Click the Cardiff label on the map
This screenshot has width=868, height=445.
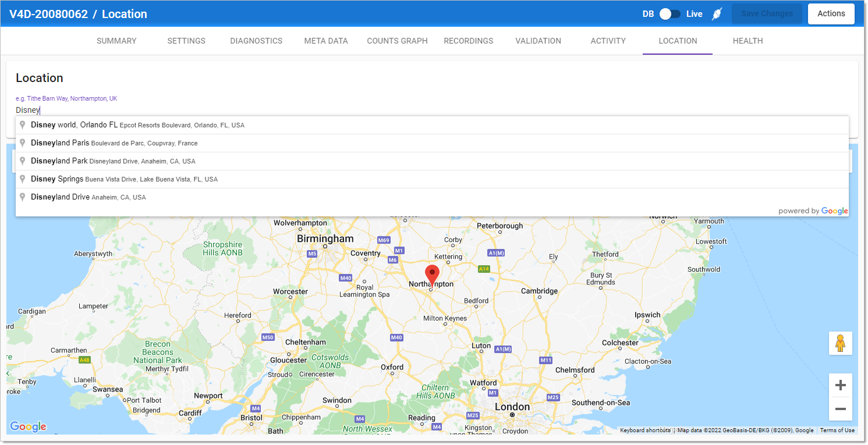(x=190, y=413)
